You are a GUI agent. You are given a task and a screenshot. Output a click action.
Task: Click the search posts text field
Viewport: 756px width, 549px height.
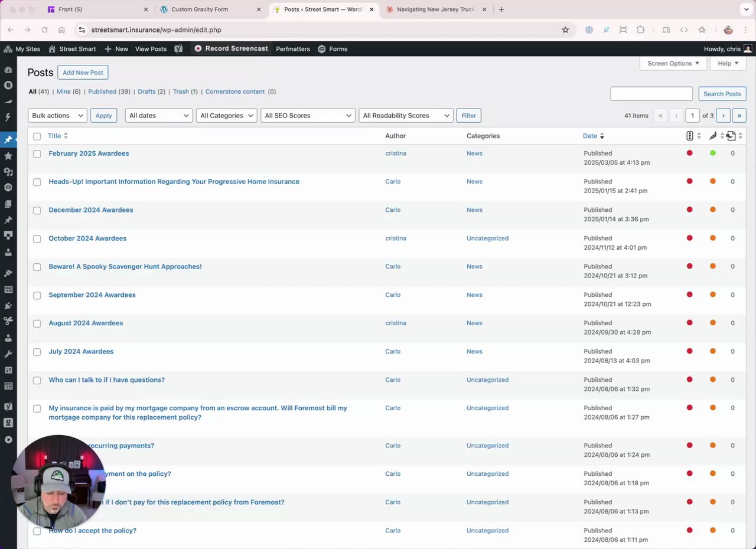click(x=651, y=94)
